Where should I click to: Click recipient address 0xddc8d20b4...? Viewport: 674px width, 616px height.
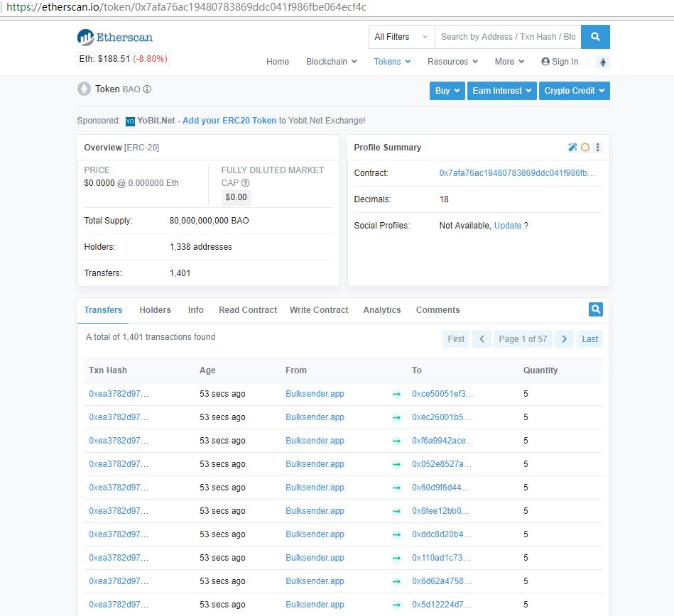tap(441, 534)
